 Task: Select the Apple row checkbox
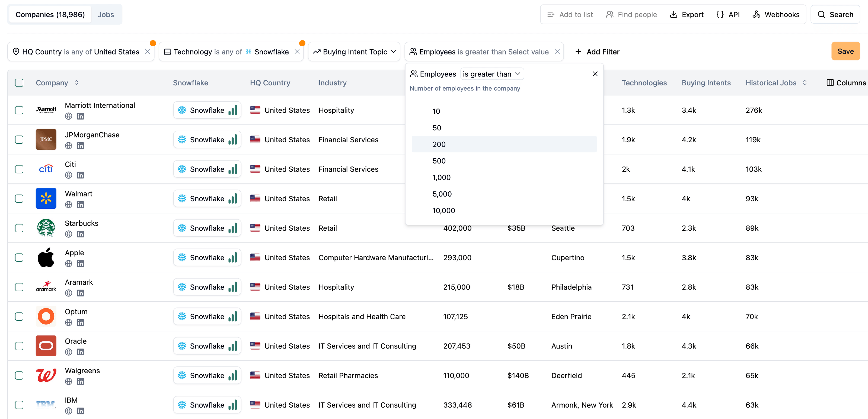(19, 257)
